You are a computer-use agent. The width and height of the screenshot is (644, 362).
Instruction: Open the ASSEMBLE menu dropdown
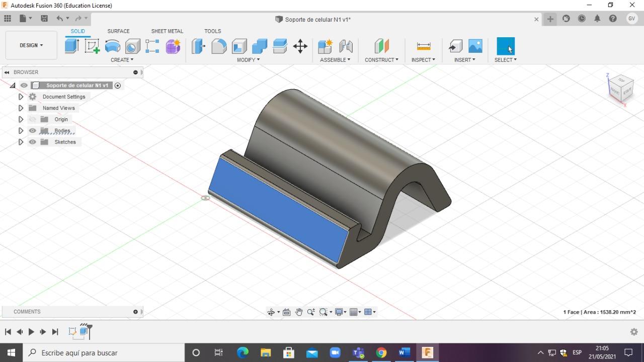coord(335,60)
